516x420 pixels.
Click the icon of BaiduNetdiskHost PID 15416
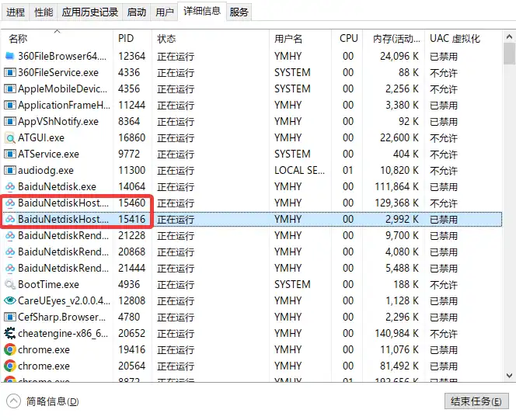(10, 219)
